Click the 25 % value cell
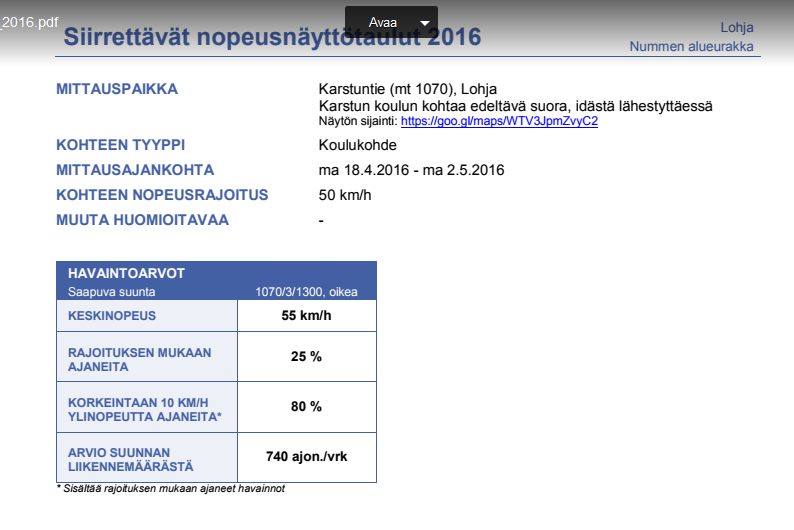794x530 pixels. click(x=306, y=357)
